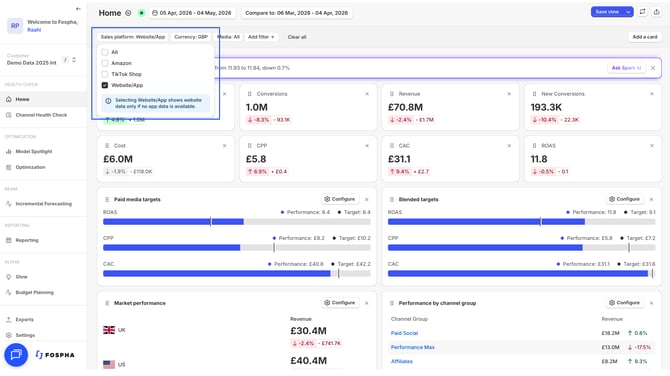Grab the drag handle of Revenue card
The height and width of the screenshot is (376, 670).
click(x=391, y=94)
